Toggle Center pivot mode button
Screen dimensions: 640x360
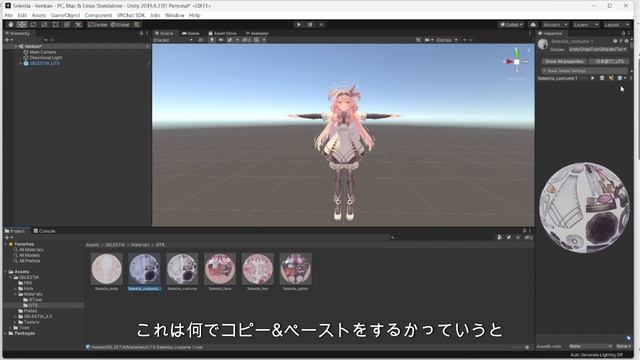point(98,24)
